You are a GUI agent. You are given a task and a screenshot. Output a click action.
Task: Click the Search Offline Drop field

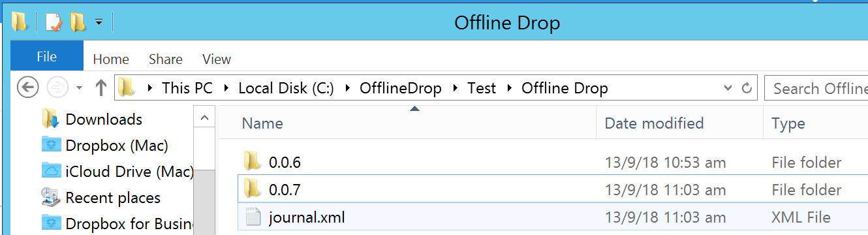816,88
